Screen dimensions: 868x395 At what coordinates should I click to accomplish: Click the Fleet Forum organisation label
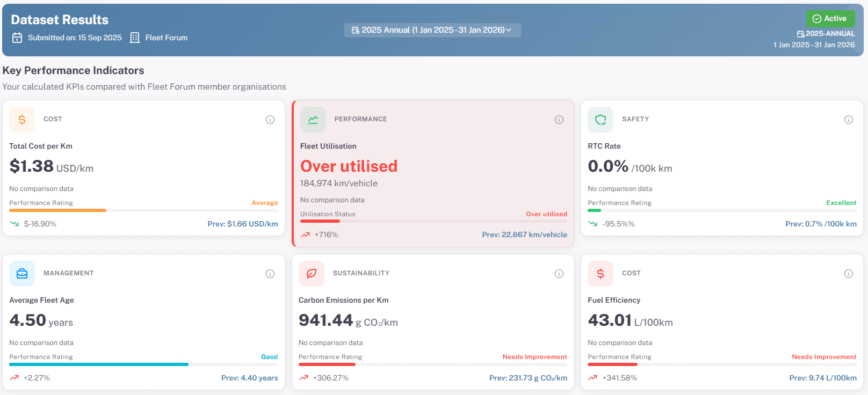(x=167, y=38)
